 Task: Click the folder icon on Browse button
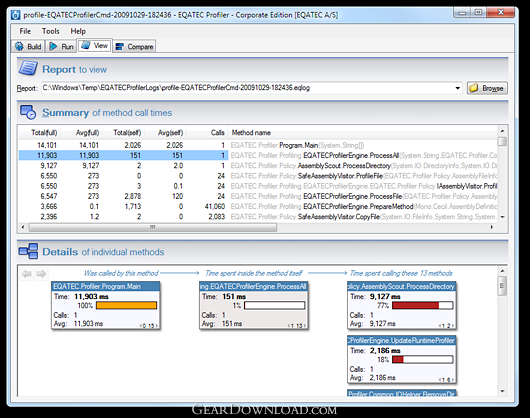(474, 88)
